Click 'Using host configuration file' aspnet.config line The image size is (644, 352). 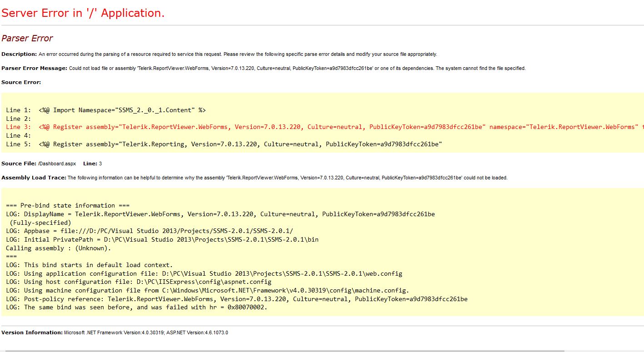(139, 282)
